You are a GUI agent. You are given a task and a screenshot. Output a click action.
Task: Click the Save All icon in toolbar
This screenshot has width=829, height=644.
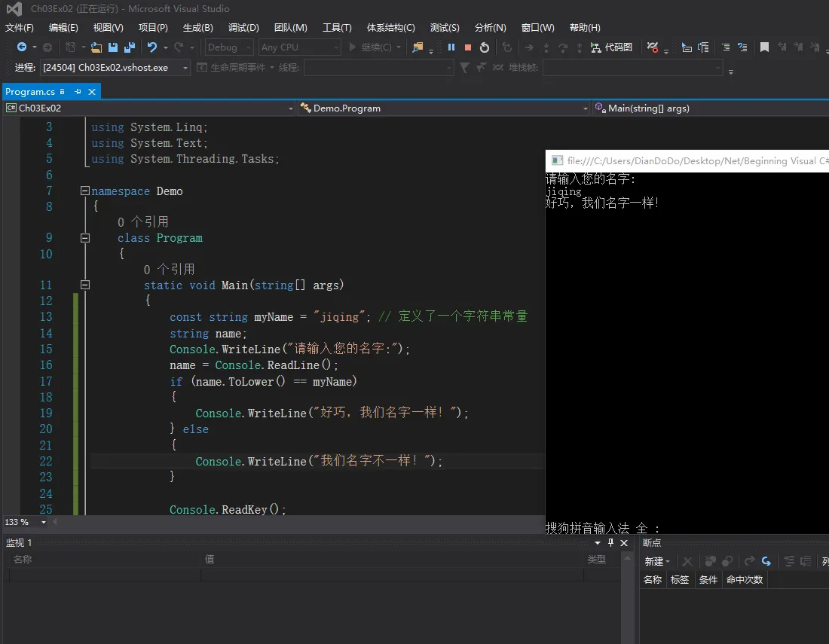tap(129, 47)
